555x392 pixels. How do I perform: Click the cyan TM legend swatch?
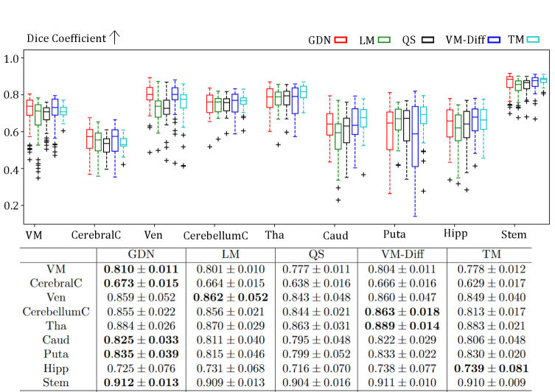533,40
